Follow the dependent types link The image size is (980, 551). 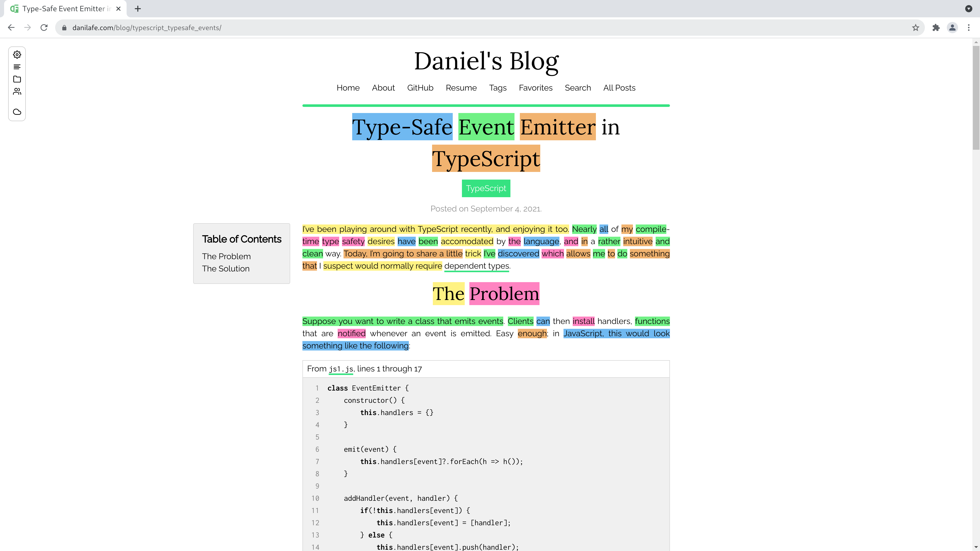pos(476,266)
